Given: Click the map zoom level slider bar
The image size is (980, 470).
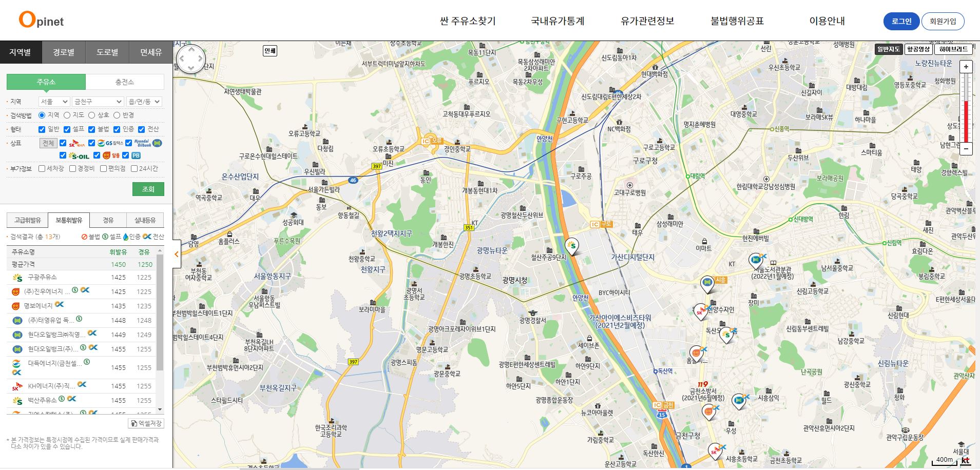Looking at the screenshot, I should click(x=966, y=108).
